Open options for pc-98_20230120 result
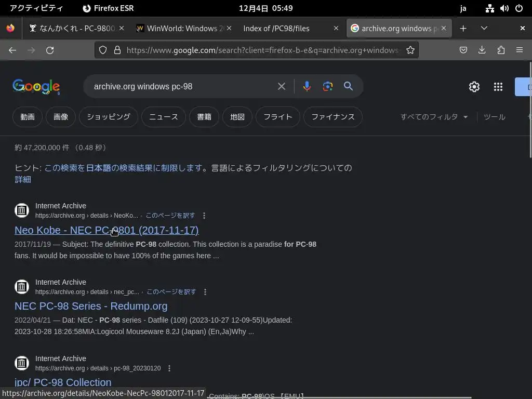This screenshot has width=532, height=399. (169, 368)
